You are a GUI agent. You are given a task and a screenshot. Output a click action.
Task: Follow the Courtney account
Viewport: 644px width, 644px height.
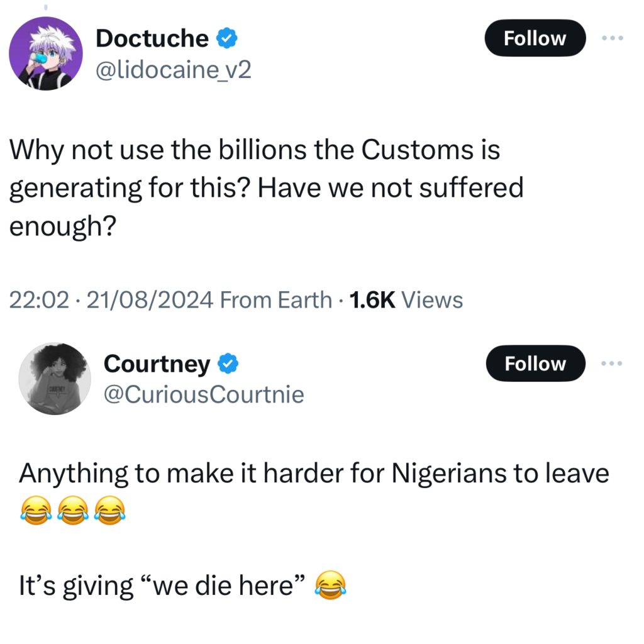point(535,364)
